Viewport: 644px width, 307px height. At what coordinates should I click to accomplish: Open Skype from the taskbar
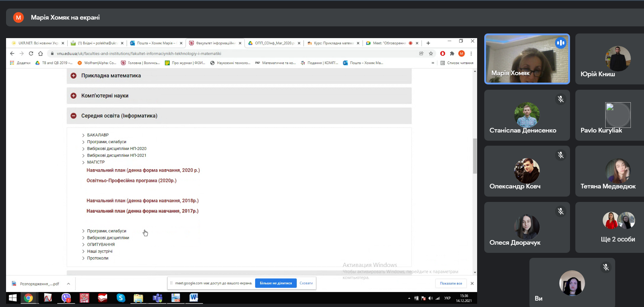[121, 298]
